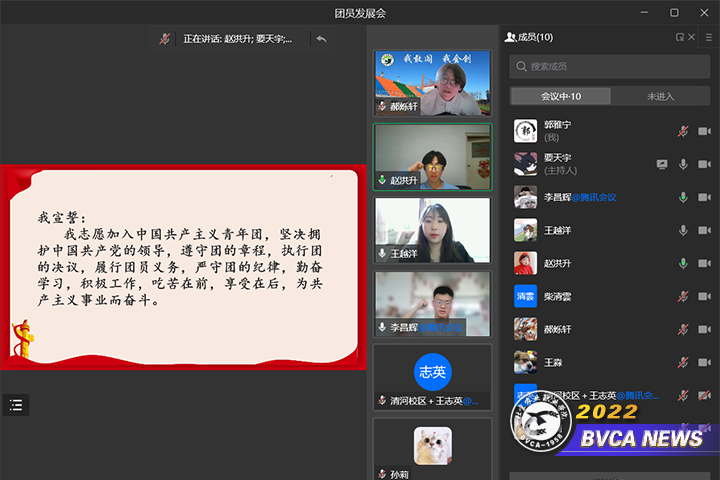Select the 会议中·10 tab
This screenshot has width=720, height=480.
[x=560, y=97]
